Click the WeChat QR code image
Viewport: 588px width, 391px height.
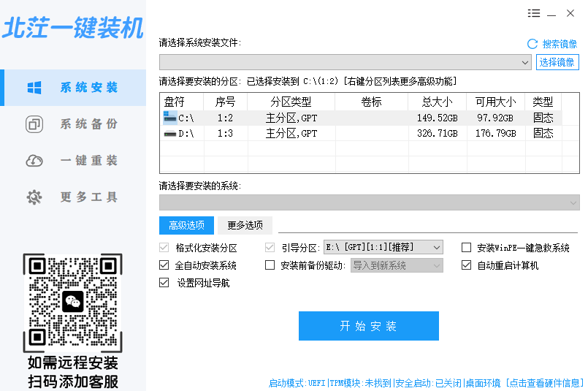click(73, 303)
